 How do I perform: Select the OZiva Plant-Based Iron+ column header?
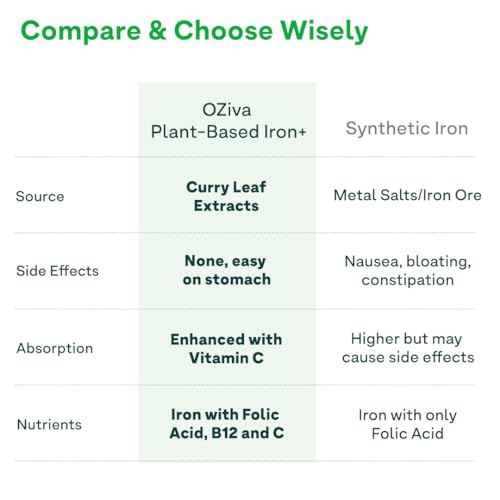[228, 121]
